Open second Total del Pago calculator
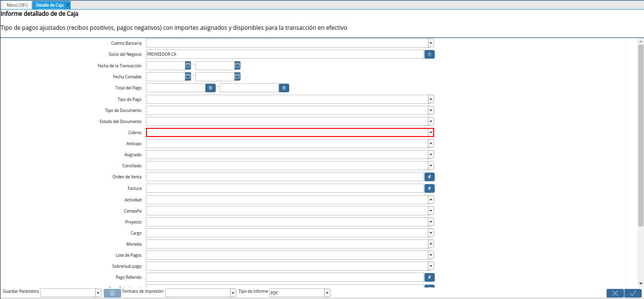 tap(284, 88)
